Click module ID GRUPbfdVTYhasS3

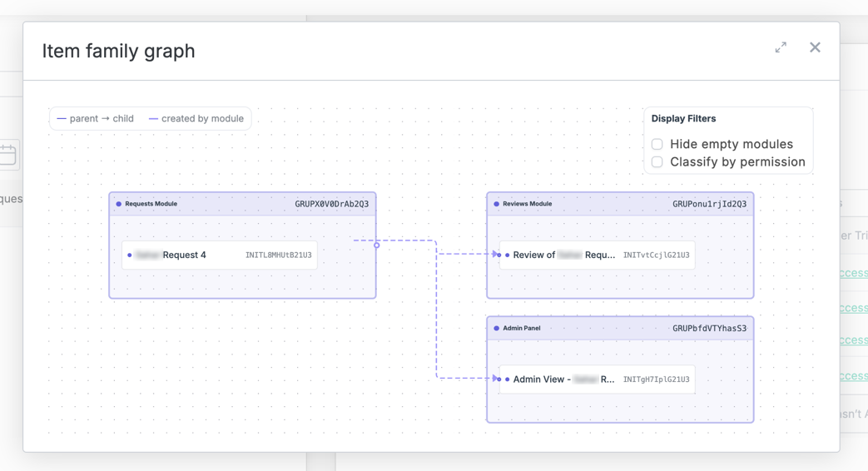[x=709, y=328]
